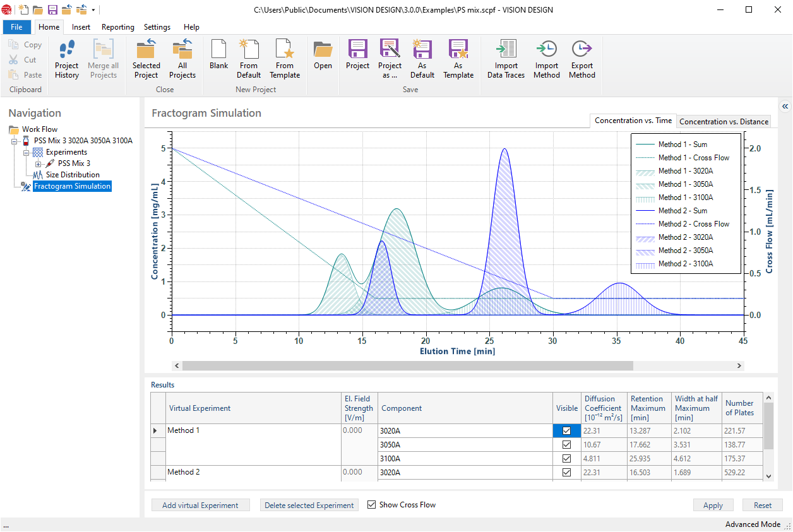Toggle visibility of Method 1 3100A component

(566, 459)
